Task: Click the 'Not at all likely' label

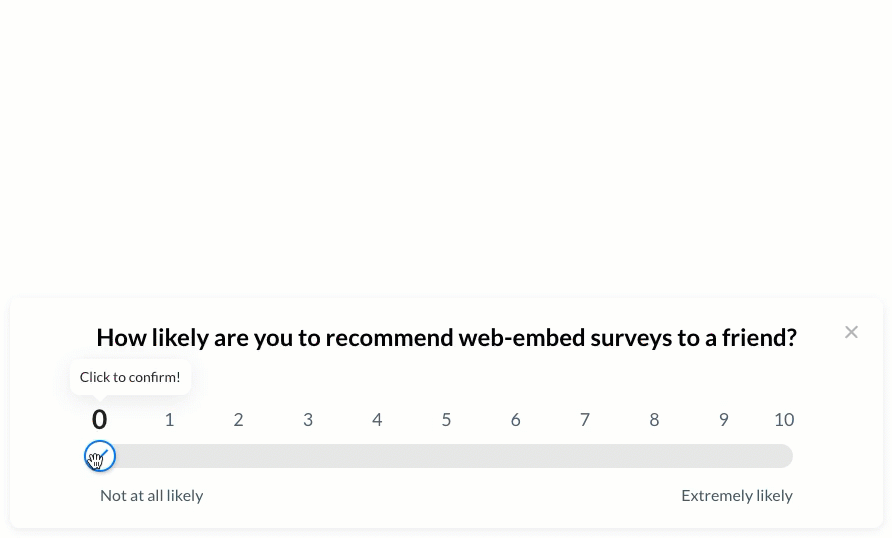Action: [151, 496]
